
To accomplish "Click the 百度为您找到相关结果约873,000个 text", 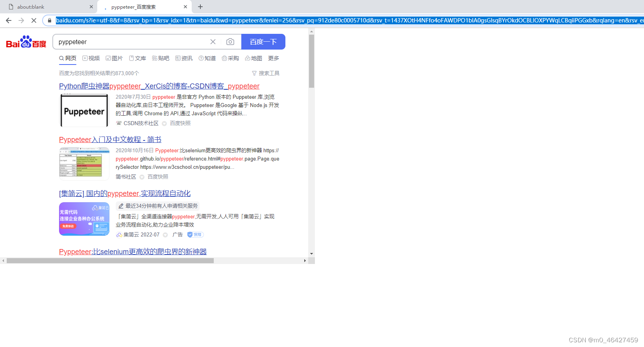I will [99, 73].
